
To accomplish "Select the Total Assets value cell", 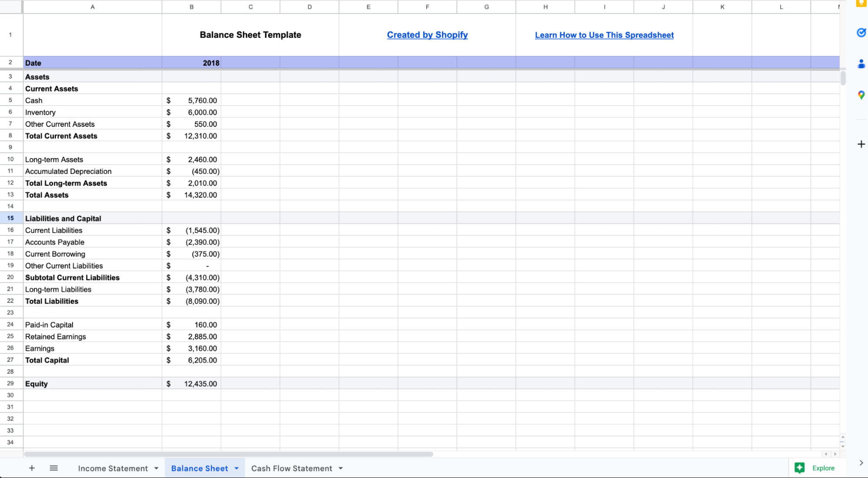I will [x=191, y=195].
